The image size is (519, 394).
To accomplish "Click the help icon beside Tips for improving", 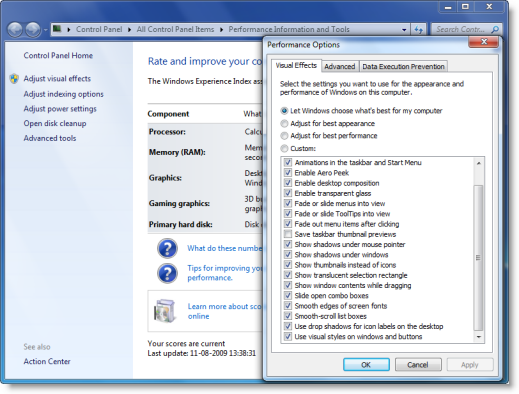I will (167, 273).
